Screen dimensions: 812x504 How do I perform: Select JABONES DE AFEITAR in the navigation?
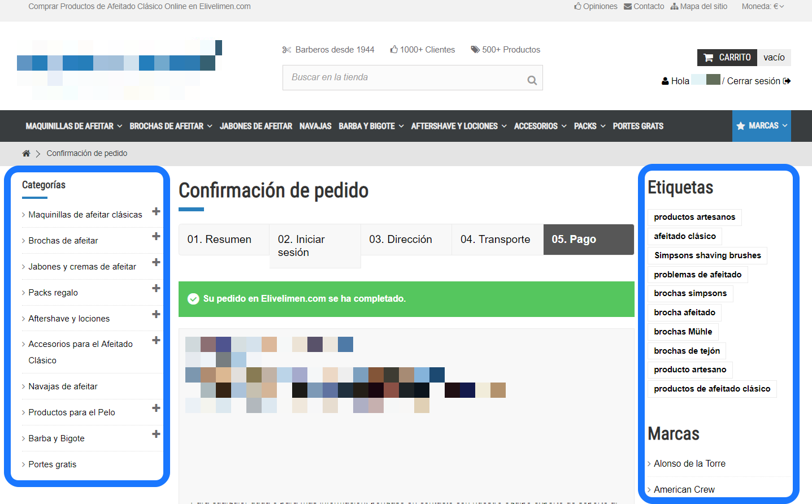point(256,125)
